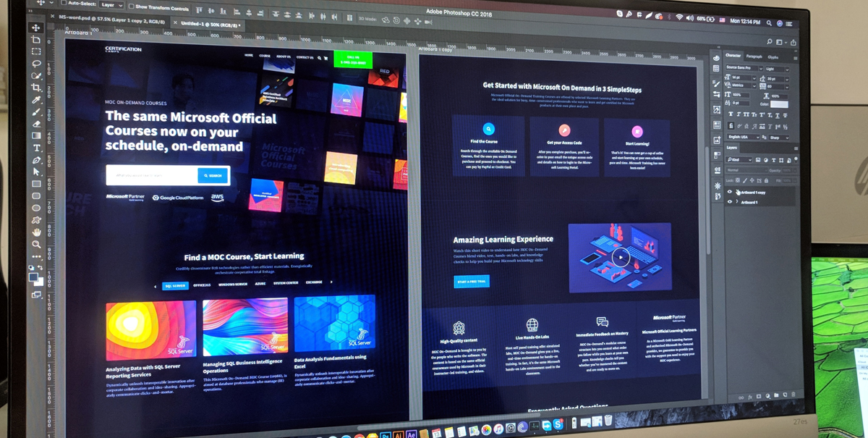Select the Artboard tool
Image resolution: width=868 pixels, height=438 pixels.
(36, 39)
